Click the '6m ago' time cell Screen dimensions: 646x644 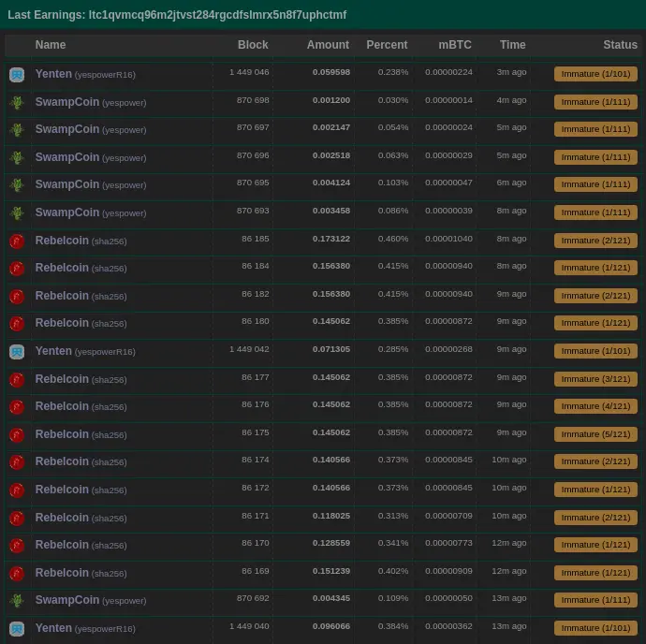tap(511, 183)
